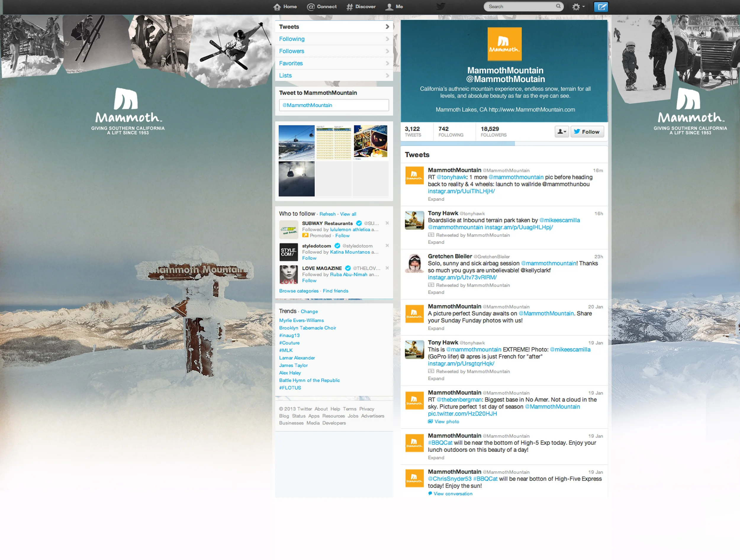
Task: Click the Advertisers footer link
Action: pos(372,416)
